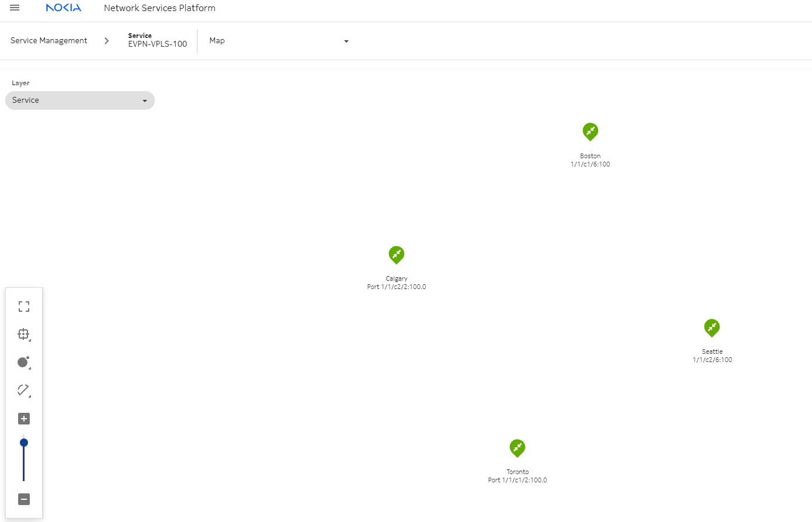Select the Boston site marker
This screenshot has width=812, height=522.
pos(590,131)
